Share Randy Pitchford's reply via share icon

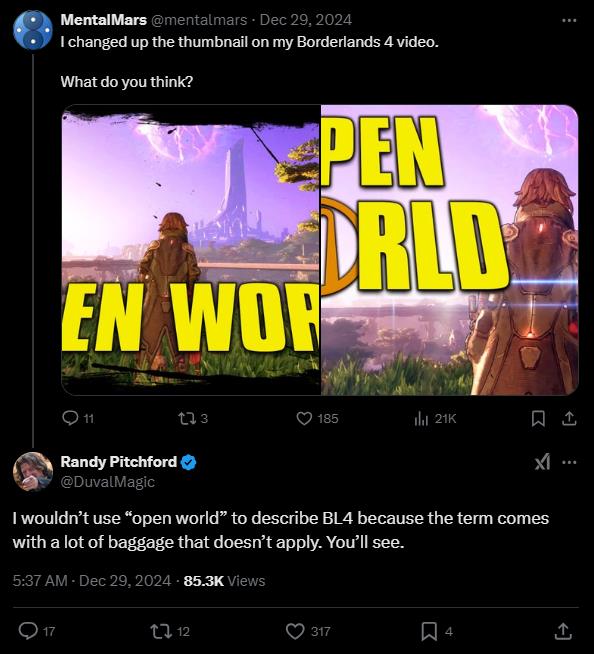pyautogui.click(x=563, y=631)
